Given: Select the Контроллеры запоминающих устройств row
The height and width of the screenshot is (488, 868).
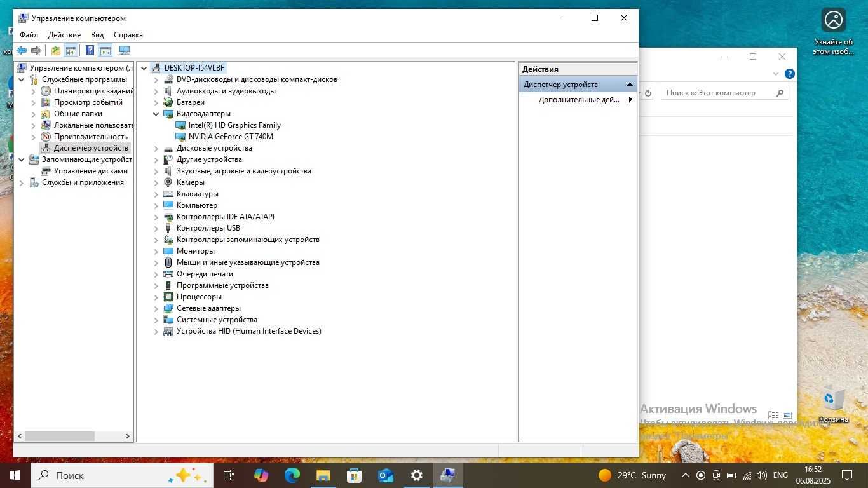Looking at the screenshot, I should pyautogui.click(x=248, y=240).
